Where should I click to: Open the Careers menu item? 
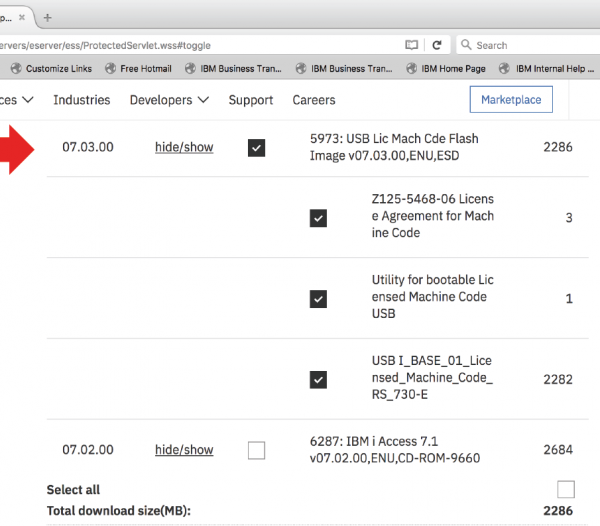[314, 100]
